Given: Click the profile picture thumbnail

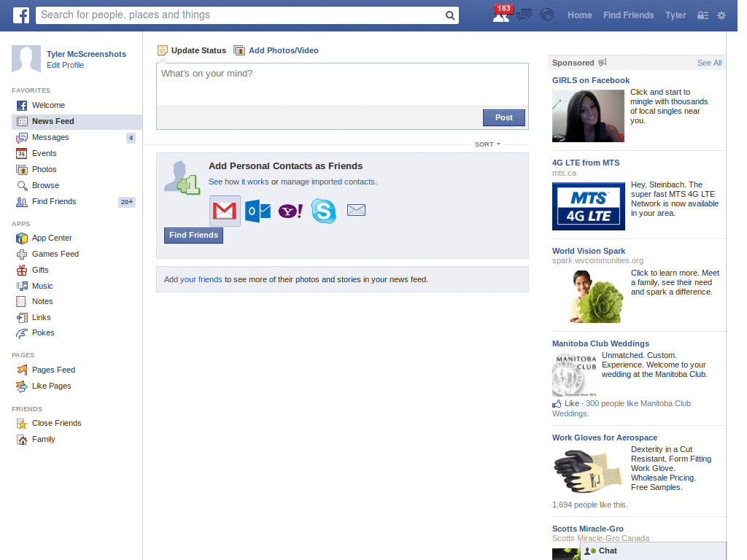Looking at the screenshot, I should pyautogui.click(x=26, y=60).
